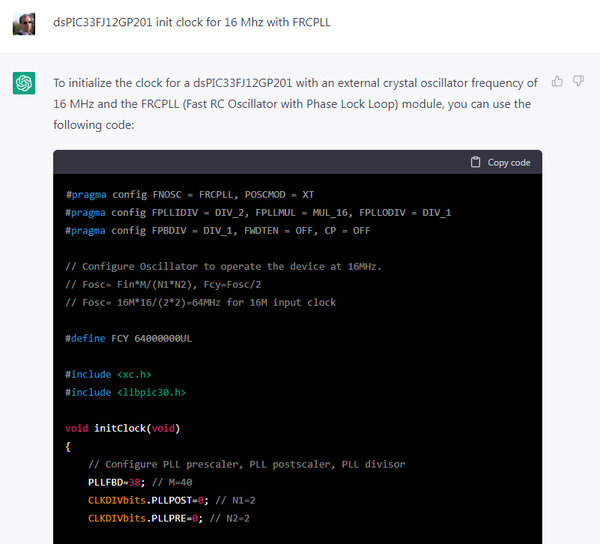Click the Copy code button
The image size is (600, 544).
pos(501,162)
